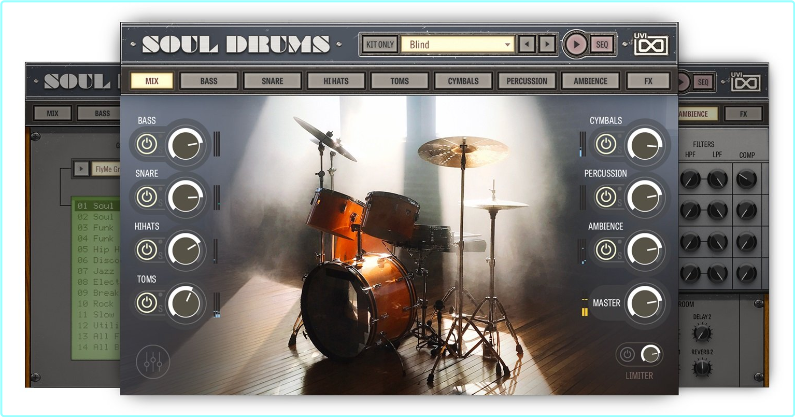Click the MASTER volume knob
795x417 pixels.
point(644,302)
